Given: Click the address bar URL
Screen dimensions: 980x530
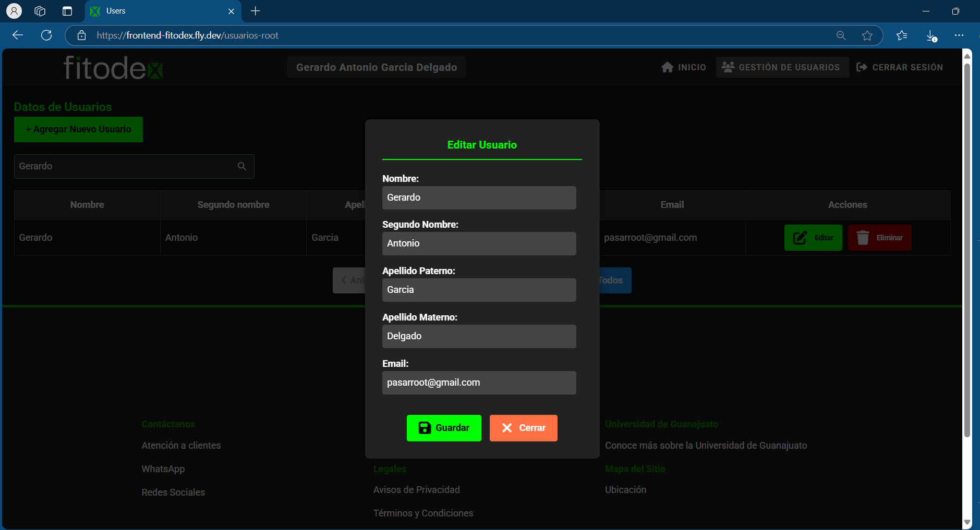Looking at the screenshot, I should [188, 35].
